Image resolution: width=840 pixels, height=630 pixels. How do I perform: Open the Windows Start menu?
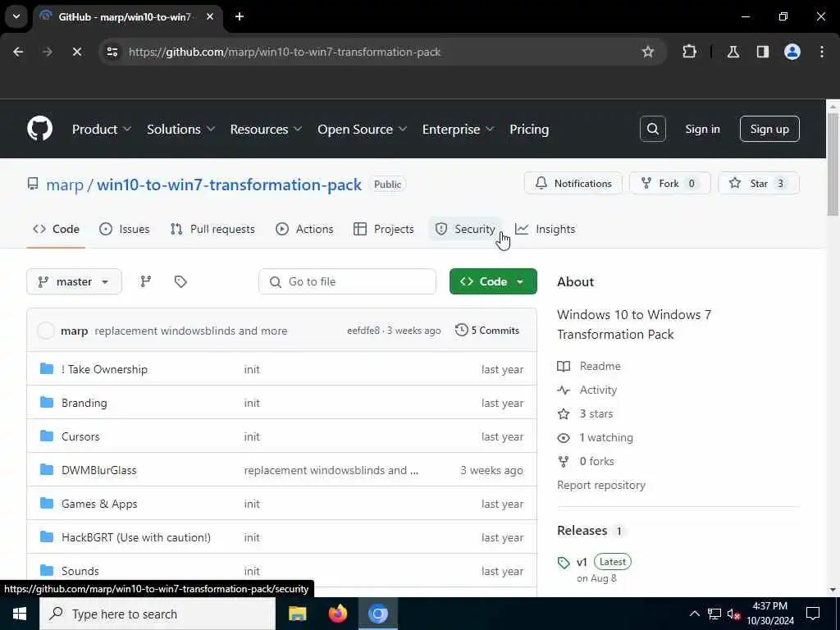pos(20,614)
